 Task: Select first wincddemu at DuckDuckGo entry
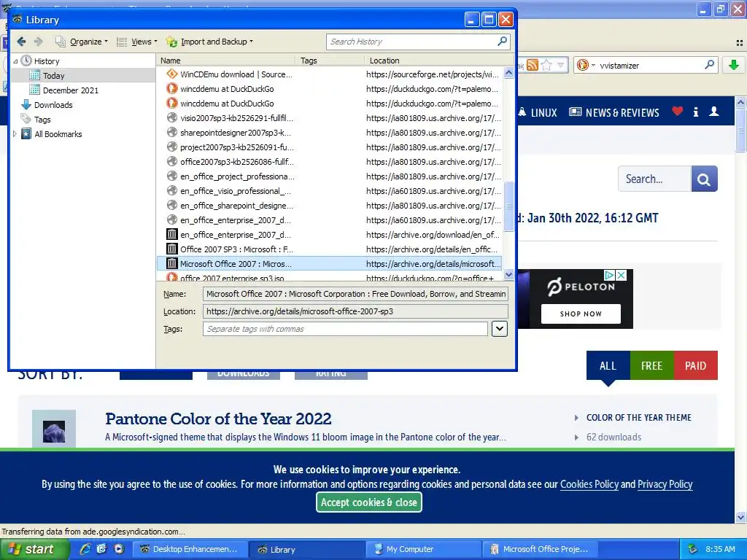[330, 88]
